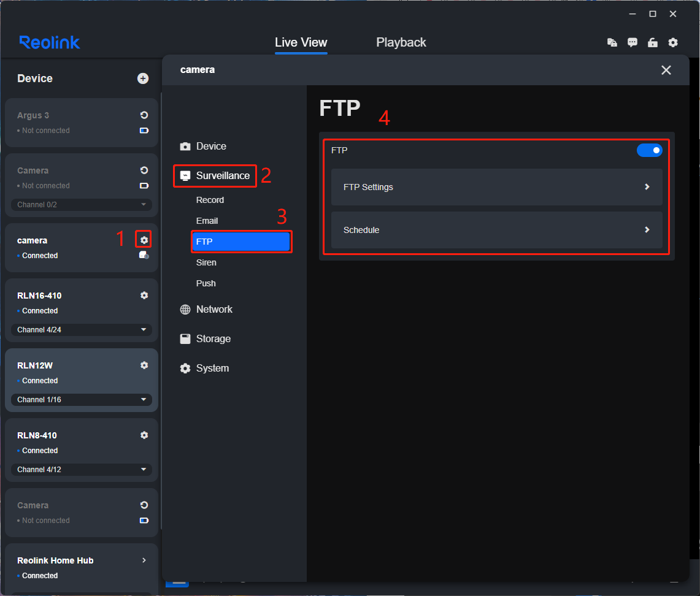
Task: Open the Push settings page
Action: coord(206,283)
